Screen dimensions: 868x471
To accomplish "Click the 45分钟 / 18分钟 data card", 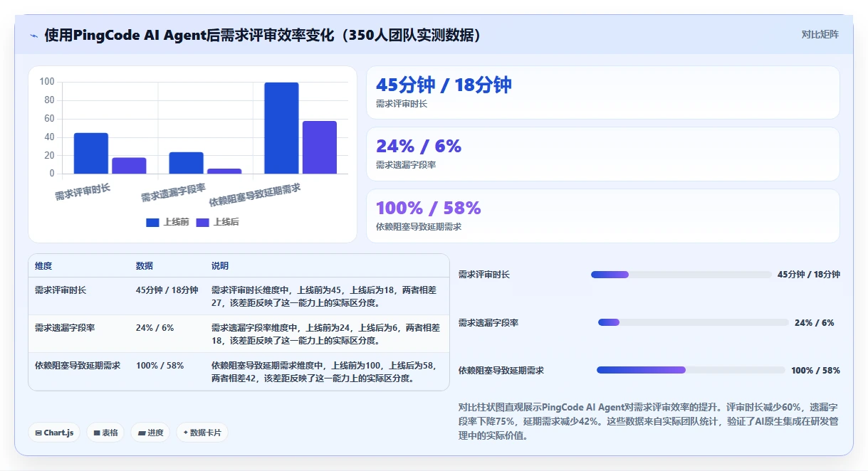I will coord(603,92).
